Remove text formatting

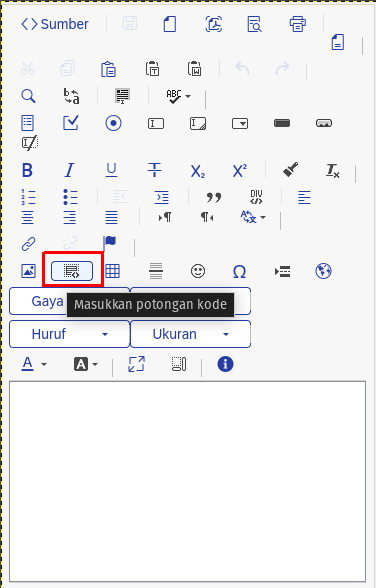(333, 171)
